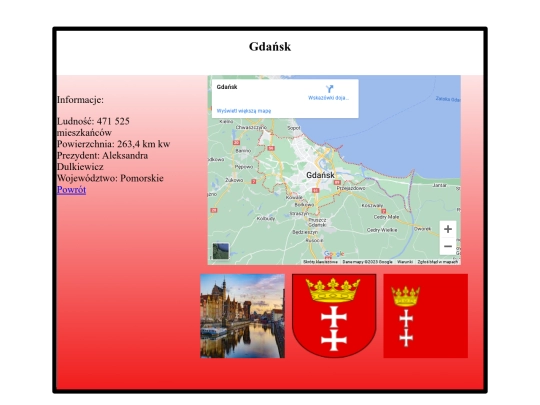This screenshot has height=405, width=540.
Task: Click the 'Informacje:' label
Action: coord(80,100)
